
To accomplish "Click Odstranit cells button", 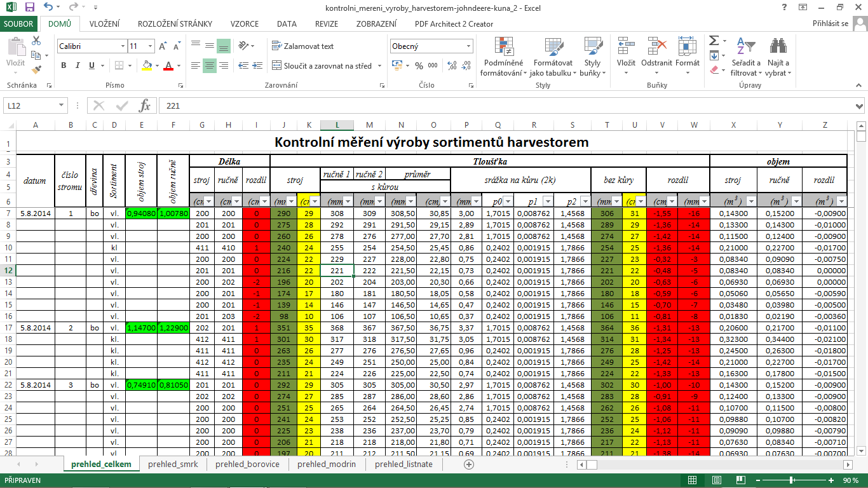I will click(x=656, y=56).
